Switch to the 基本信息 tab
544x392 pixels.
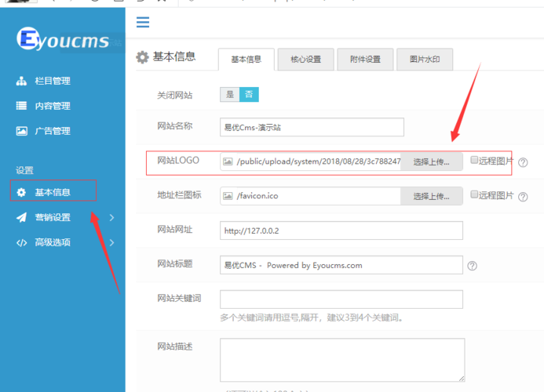[x=246, y=60]
